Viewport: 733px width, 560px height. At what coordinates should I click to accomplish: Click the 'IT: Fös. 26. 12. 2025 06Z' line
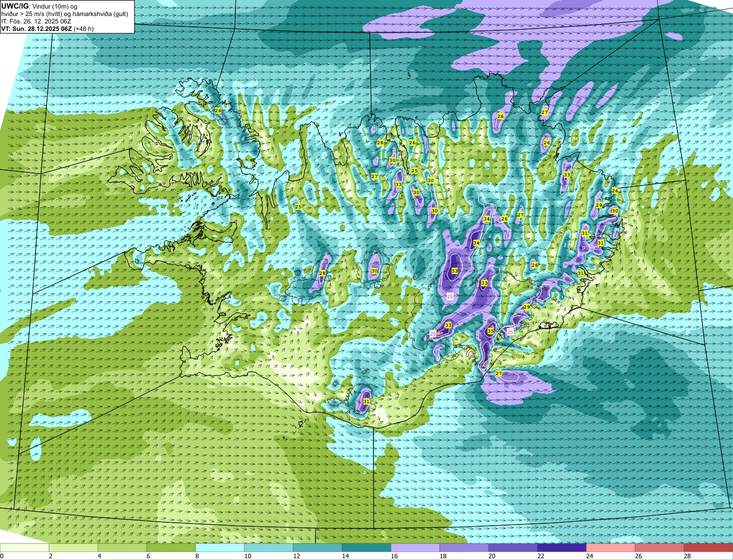(x=36, y=21)
